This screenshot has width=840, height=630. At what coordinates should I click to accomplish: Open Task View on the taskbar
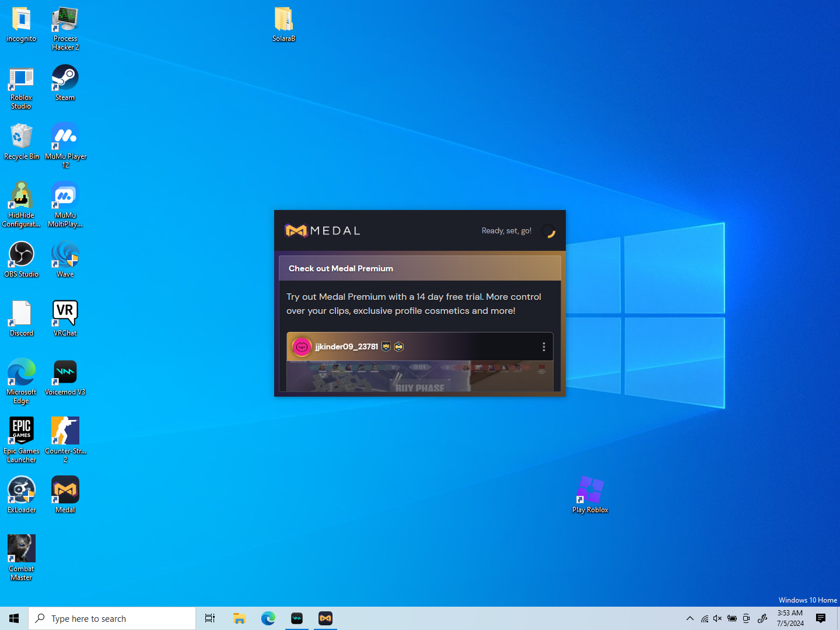210,618
